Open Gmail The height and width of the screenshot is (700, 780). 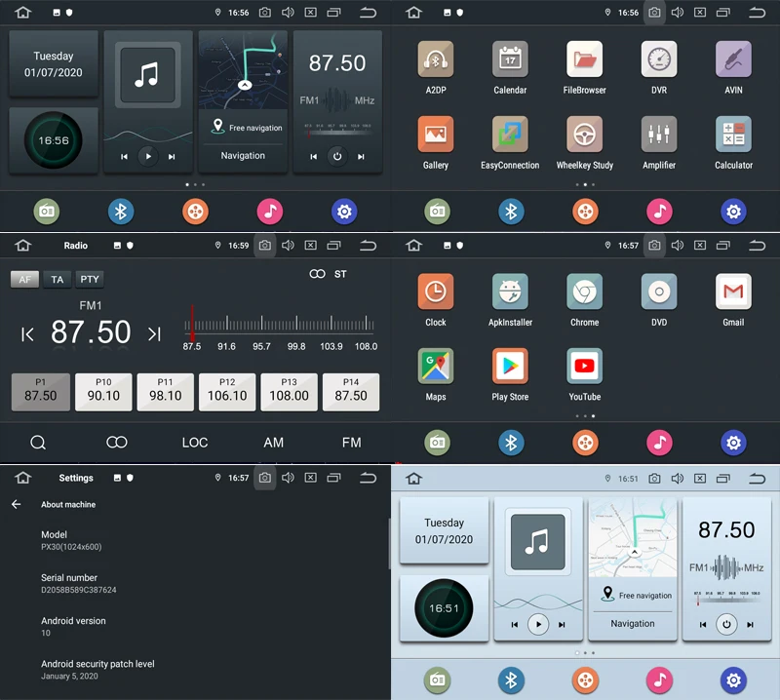point(732,293)
